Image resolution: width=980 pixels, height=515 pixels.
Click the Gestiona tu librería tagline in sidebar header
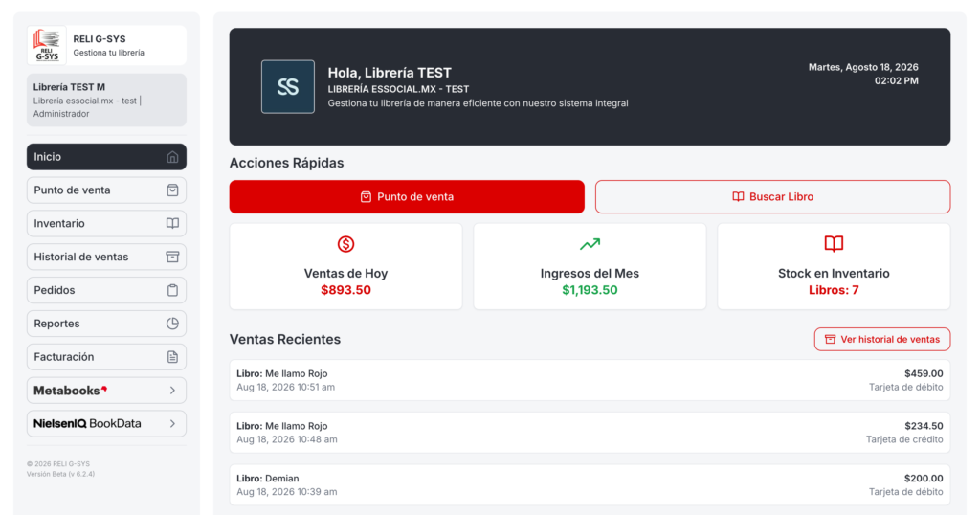point(109,53)
